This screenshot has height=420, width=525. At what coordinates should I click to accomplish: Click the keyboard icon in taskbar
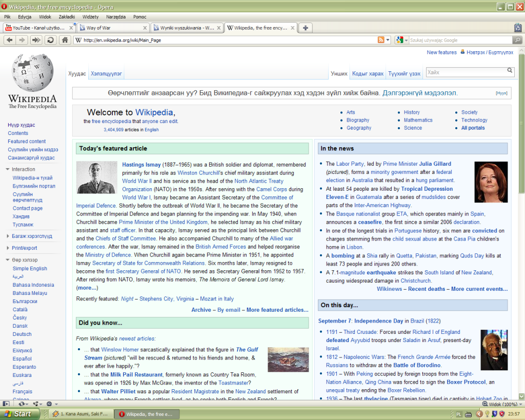tap(469, 414)
